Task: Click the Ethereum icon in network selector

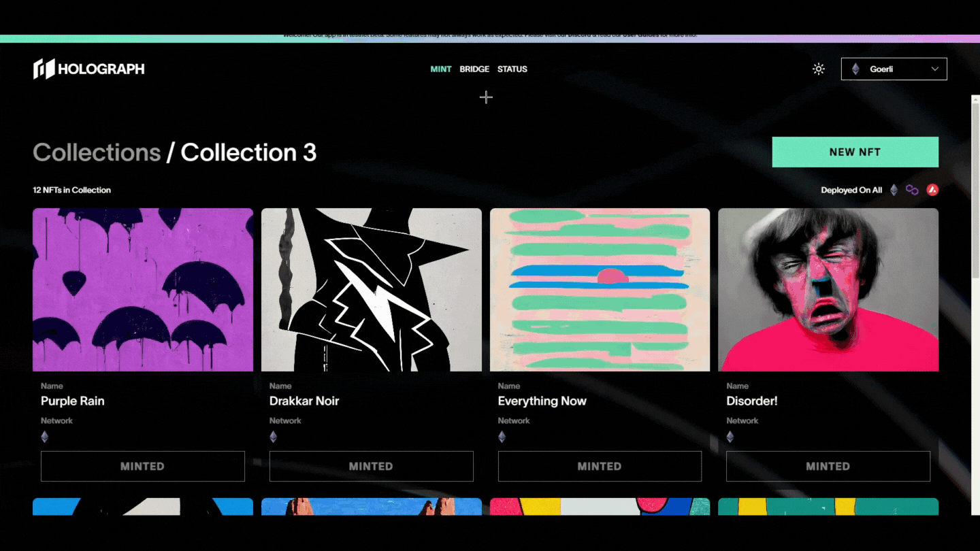Action: point(855,69)
